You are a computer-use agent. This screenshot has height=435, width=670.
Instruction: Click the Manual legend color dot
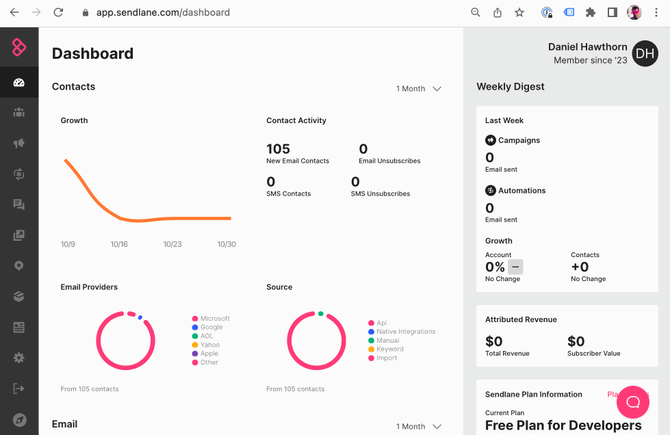tap(371, 341)
